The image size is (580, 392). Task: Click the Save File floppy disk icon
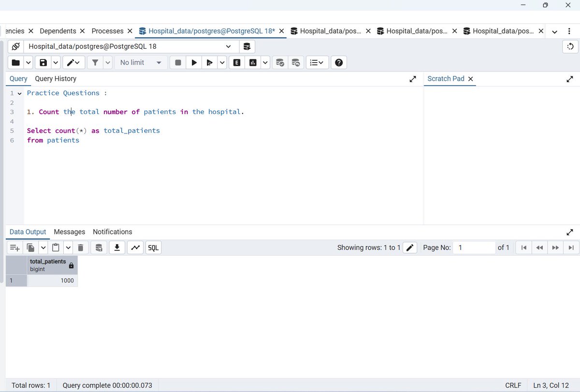[43, 62]
